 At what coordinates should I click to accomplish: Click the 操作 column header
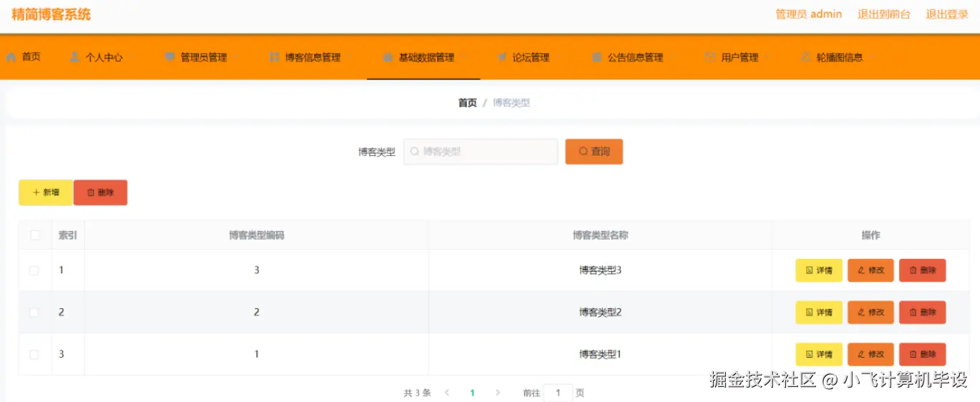(870, 235)
